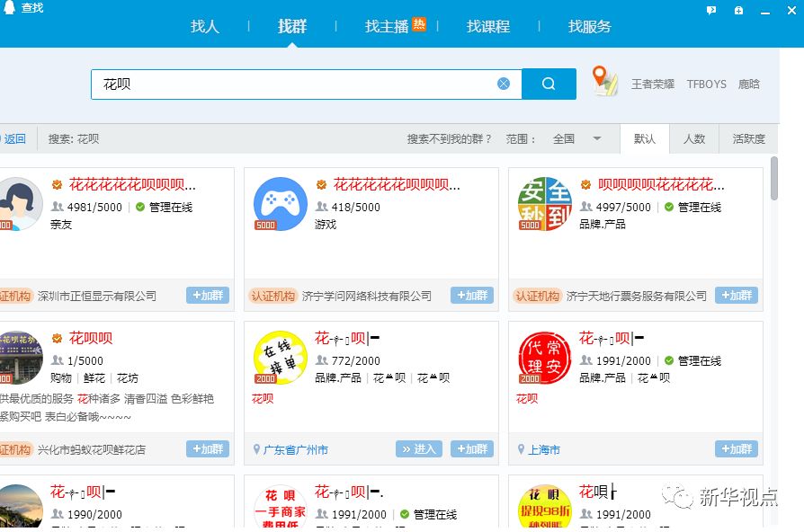Open the gamepad avatar of the 游戏 group
This screenshot has height=532, width=804.
click(280, 203)
